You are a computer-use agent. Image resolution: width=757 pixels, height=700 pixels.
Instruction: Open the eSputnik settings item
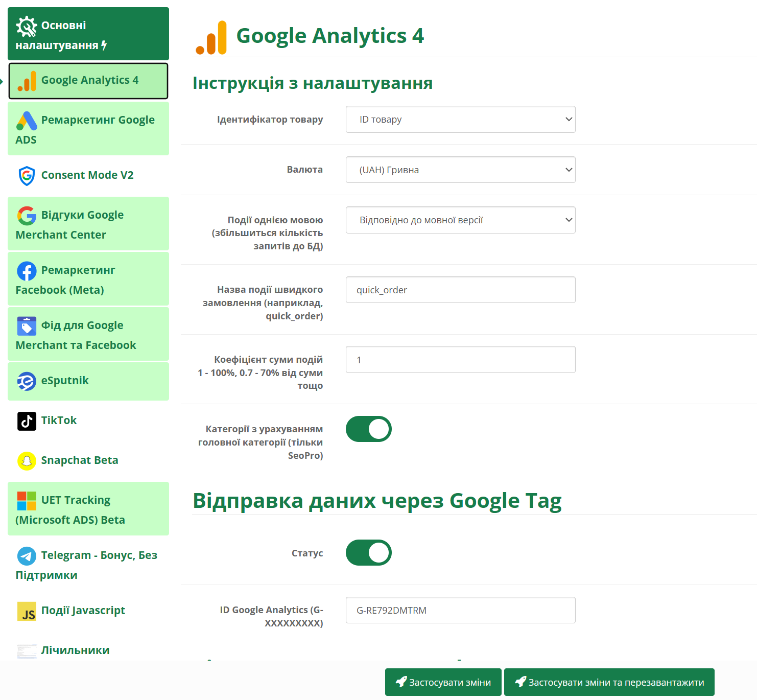tap(88, 381)
